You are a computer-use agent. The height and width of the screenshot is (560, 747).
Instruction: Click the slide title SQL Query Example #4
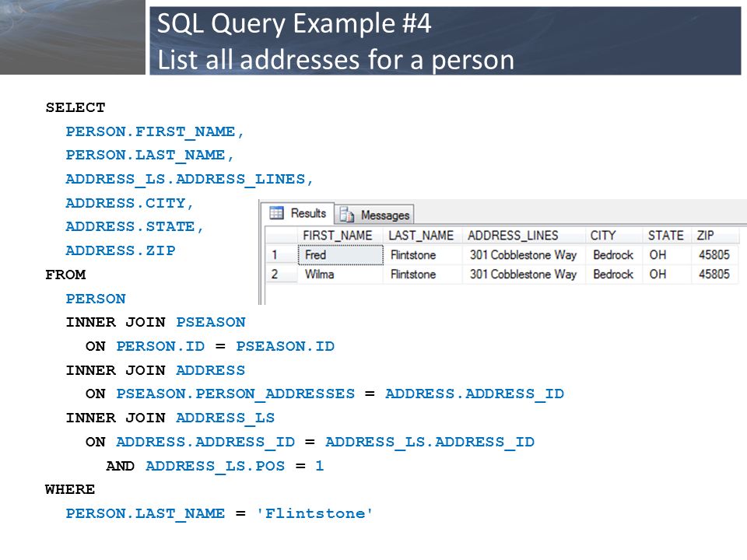(294, 23)
